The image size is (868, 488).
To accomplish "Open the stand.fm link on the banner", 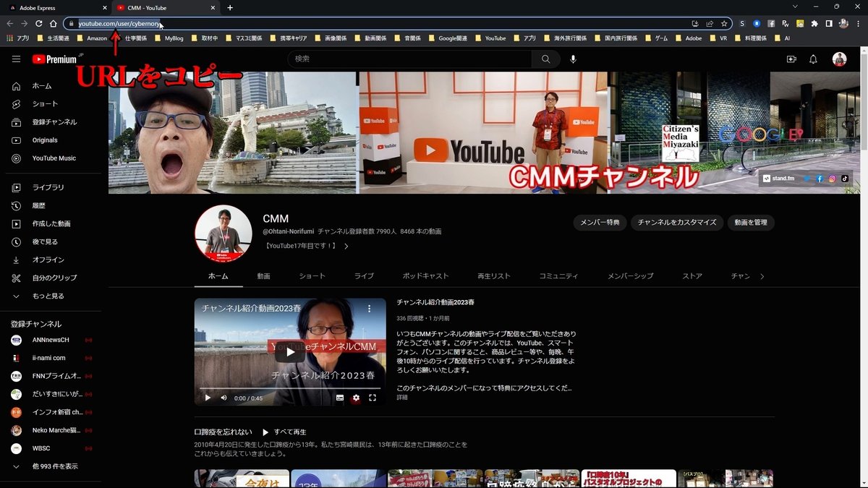I will [x=778, y=178].
